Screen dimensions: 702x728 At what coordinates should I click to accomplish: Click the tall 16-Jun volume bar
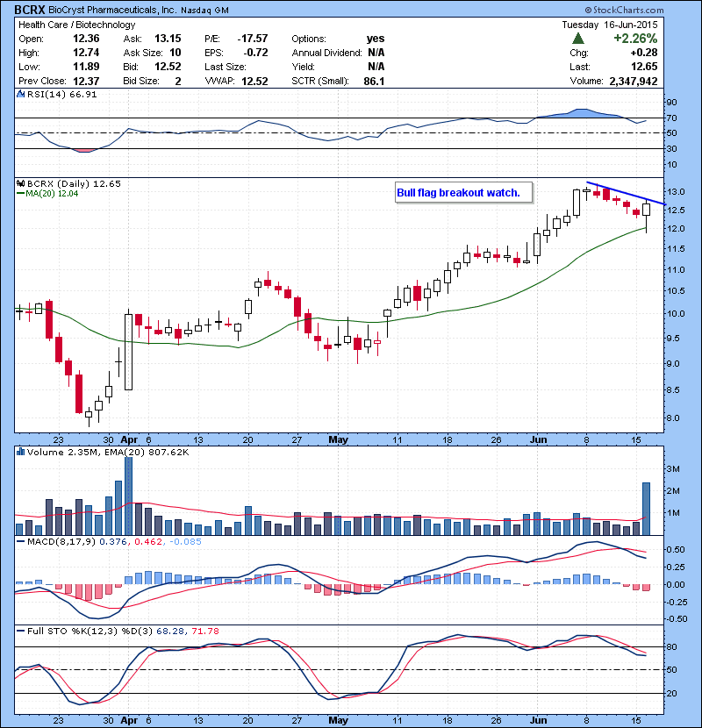click(x=646, y=509)
